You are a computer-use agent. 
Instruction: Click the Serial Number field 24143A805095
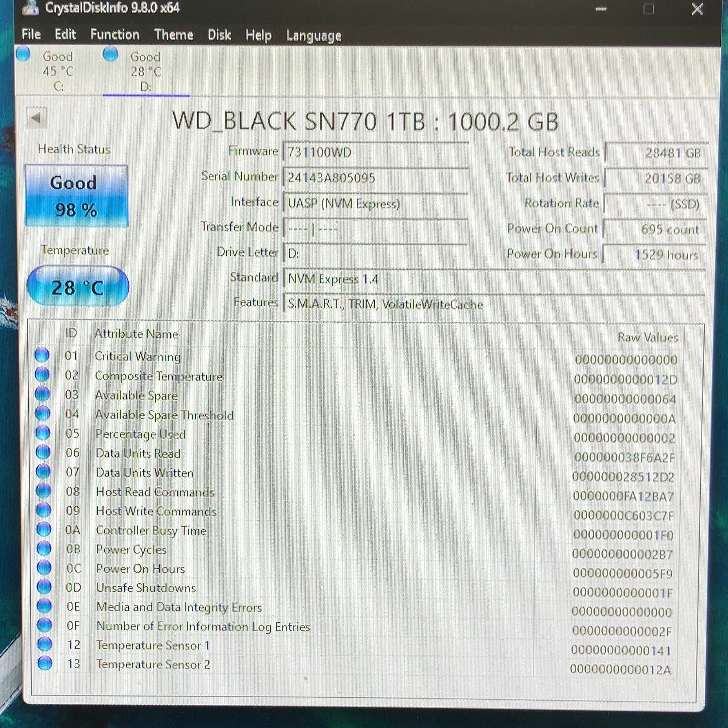tap(376, 178)
